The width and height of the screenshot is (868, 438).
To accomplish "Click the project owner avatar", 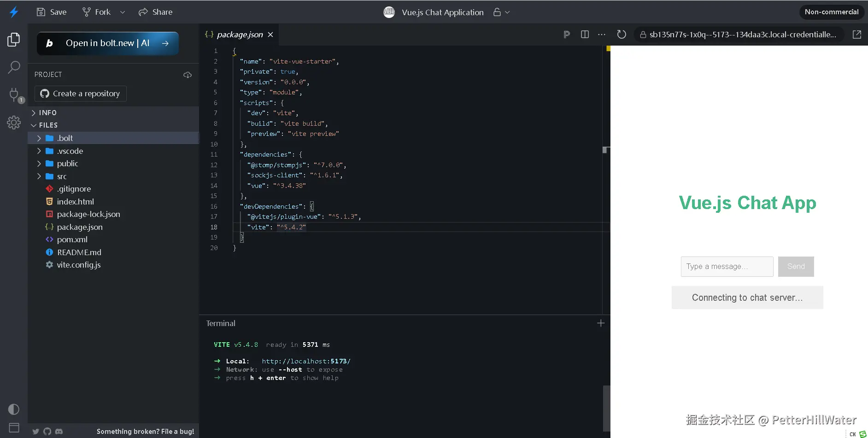I will [x=389, y=12].
